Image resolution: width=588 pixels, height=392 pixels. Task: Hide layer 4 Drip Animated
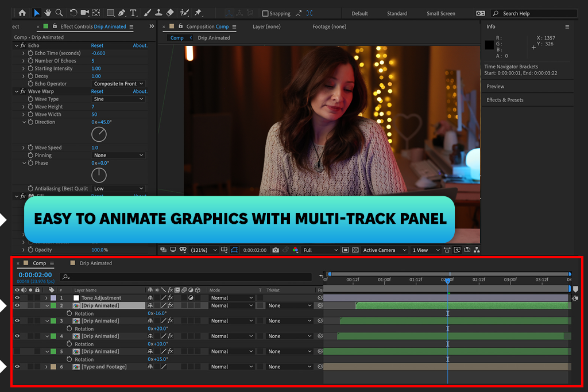tap(17, 336)
